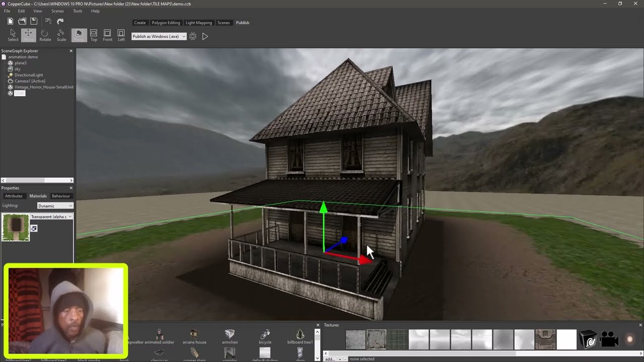The height and width of the screenshot is (362, 644).
Task: Select the green grid texture thumbnail
Action: [397, 339]
